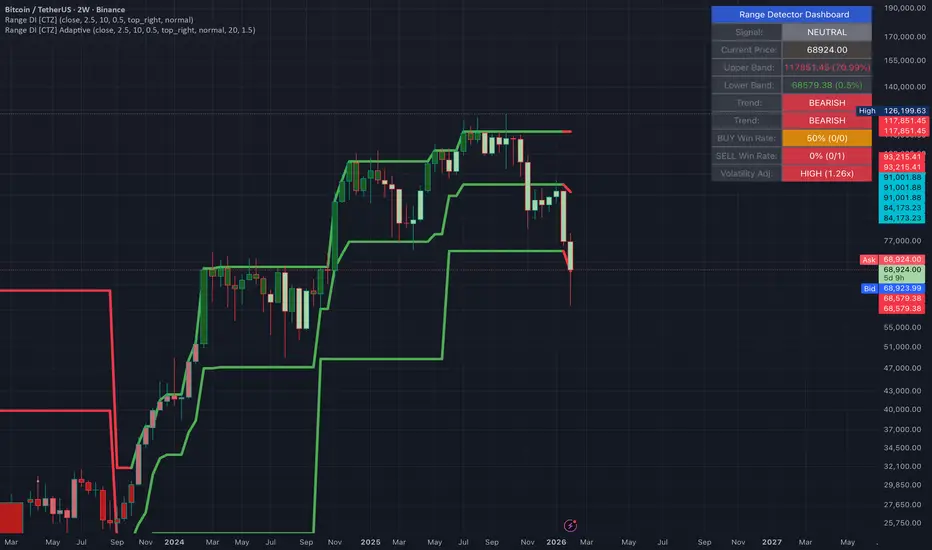Click 32,100.00 on the price axis
The image size is (932, 550).
pos(902,466)
